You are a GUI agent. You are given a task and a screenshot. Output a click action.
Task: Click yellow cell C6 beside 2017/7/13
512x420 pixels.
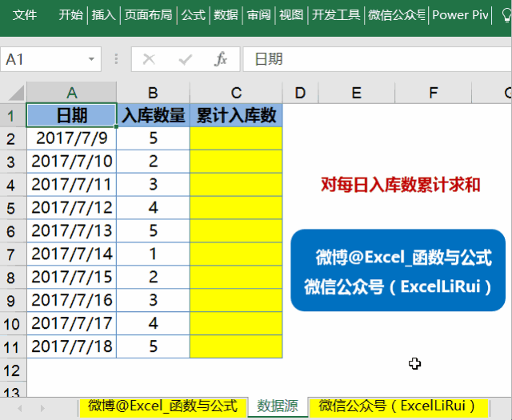coord(236,231)
